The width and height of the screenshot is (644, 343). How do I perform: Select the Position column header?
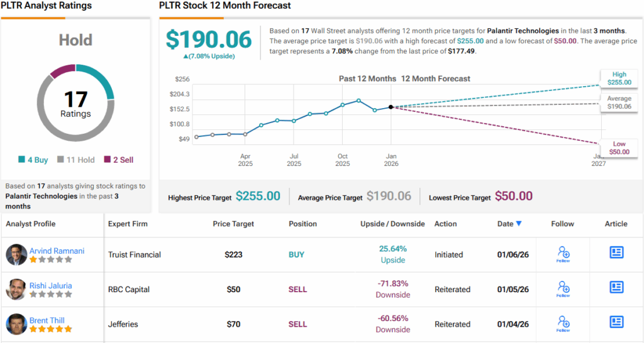click(303, 224)
